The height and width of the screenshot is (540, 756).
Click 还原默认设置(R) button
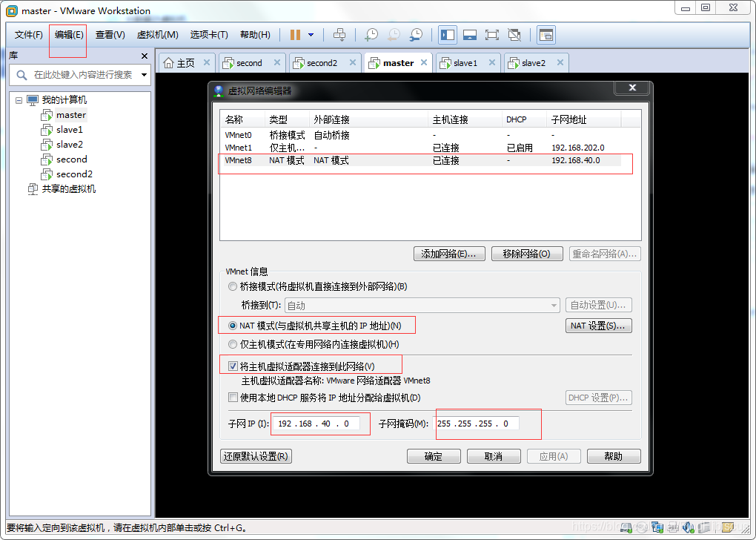pyautogui.click(x=256, y=456)
